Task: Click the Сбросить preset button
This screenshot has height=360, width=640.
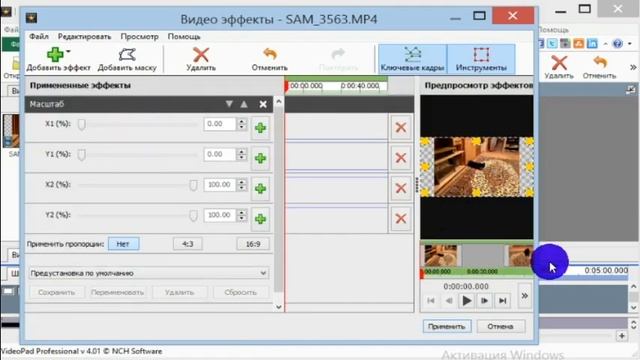Action: 240,292
